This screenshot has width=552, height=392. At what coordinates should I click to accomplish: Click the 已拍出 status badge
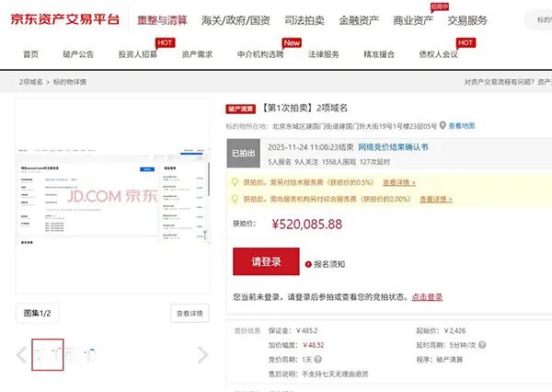[244, 153]
